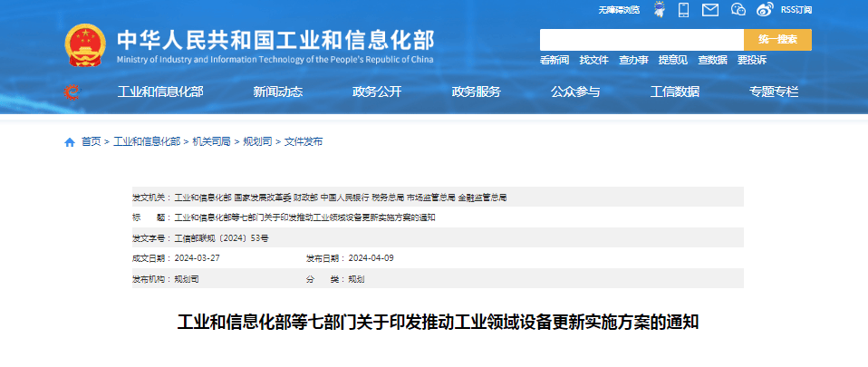Viewport: 868px width, 367px height.
Task: Click the date 2024-03-27
Action: (196, 258)
